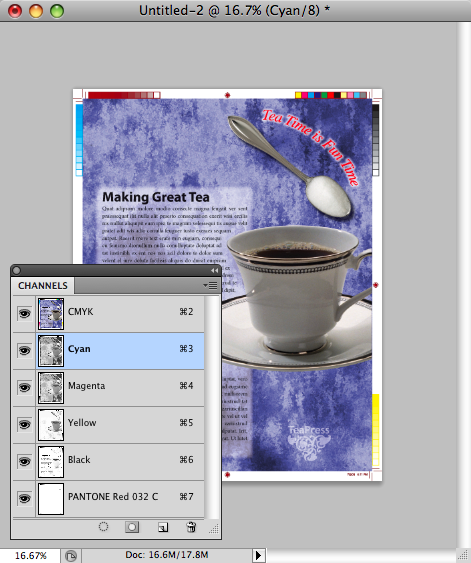
Task: Close Channels panel with round button
Action: [x=17, y=270]
